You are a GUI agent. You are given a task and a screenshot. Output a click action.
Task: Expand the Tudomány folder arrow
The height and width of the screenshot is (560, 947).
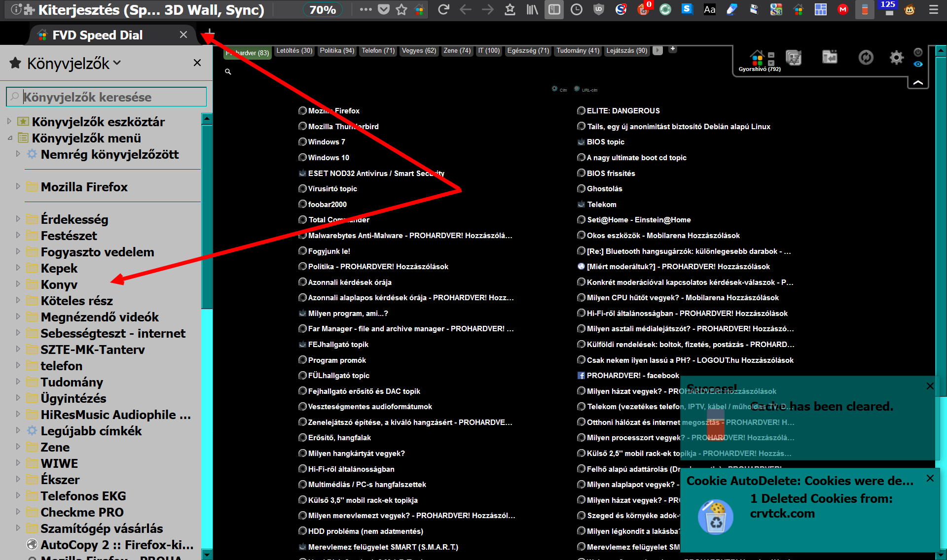coord(18,382)
